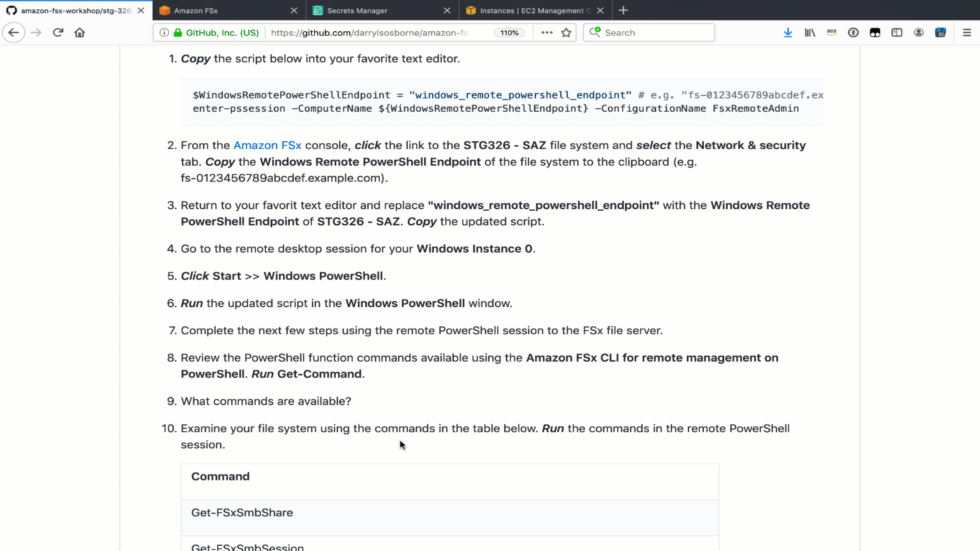Viewport: 980px width, 551px height.
Task: Open the browser home page
Action: click(x=80, y=33)
